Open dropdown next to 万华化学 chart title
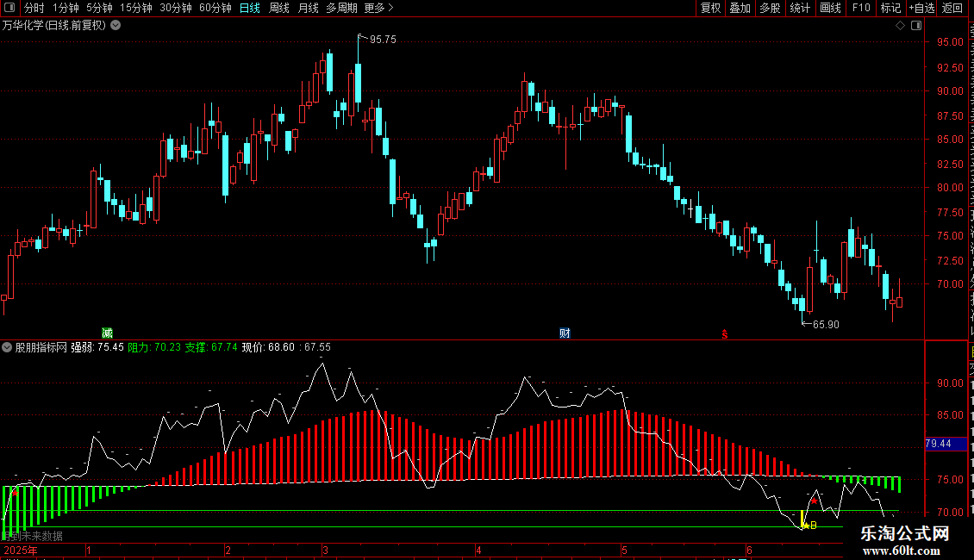Image resolution: width=974 pixels, height=560 pixels. [116, 26]
